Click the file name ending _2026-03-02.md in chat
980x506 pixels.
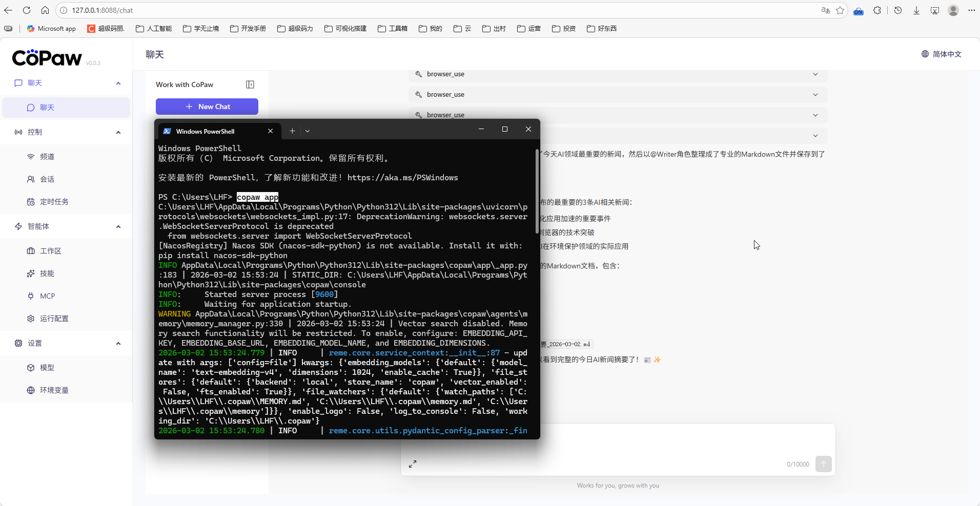click(566, 344)
